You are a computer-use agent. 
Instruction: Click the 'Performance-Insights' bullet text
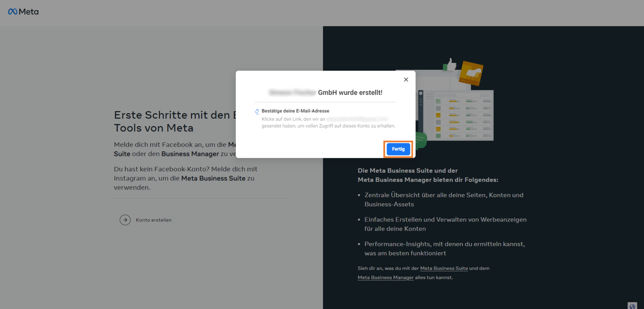[444, 249]
